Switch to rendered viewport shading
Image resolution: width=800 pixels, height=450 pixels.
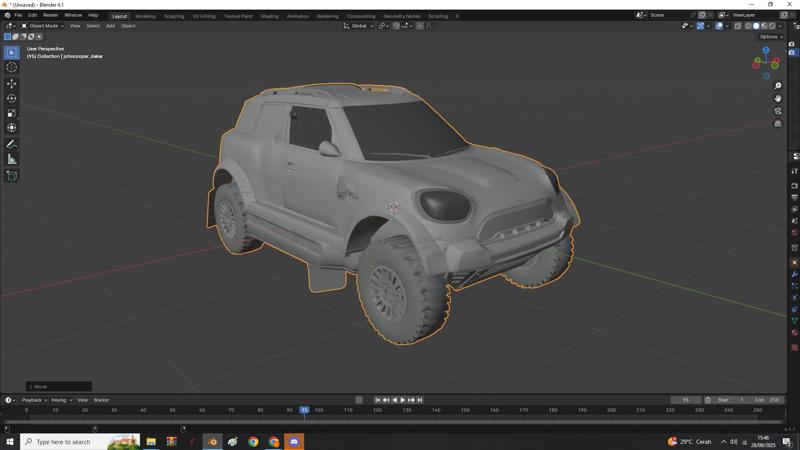pyautogui.click(x=772, y=26)
